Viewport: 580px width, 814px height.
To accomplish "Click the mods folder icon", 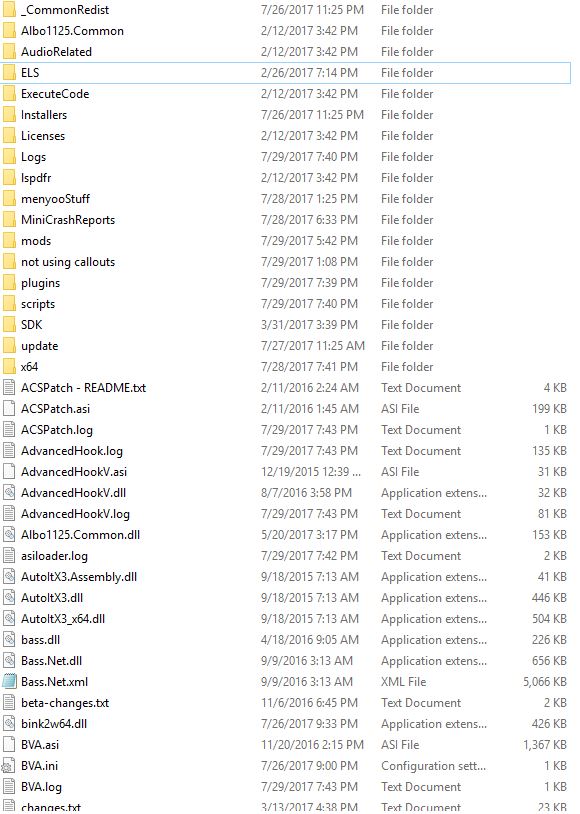I will click(x=9, y=241).
